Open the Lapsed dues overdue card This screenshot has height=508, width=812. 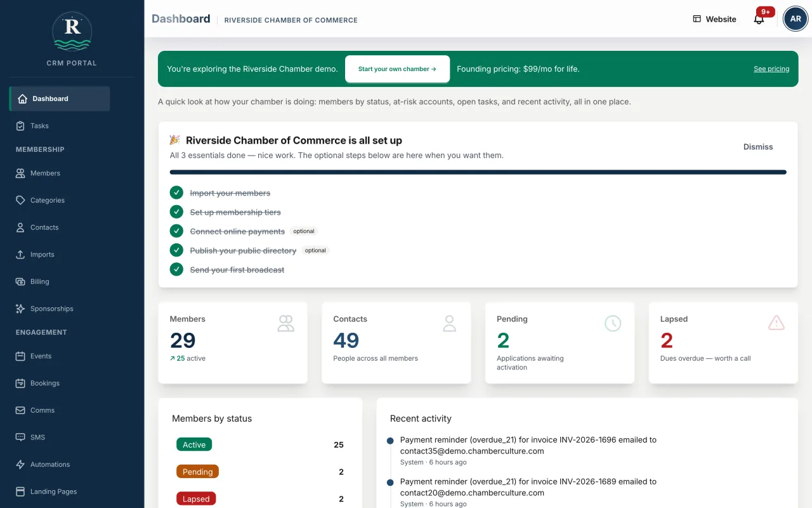coord(723,342)
